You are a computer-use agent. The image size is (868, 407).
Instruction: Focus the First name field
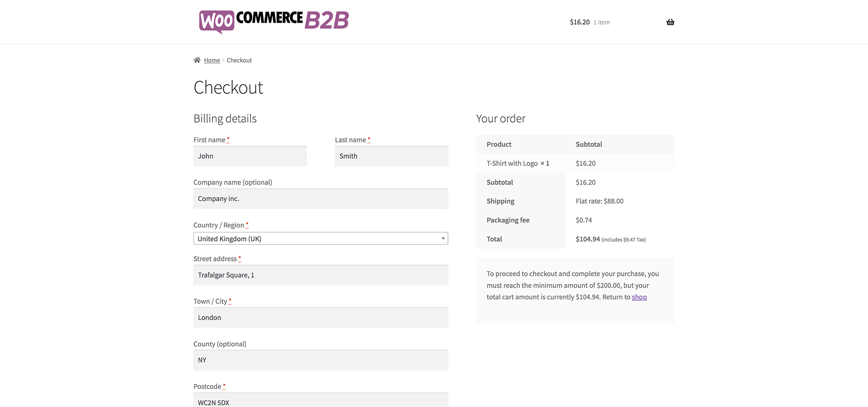coord(250,156)
